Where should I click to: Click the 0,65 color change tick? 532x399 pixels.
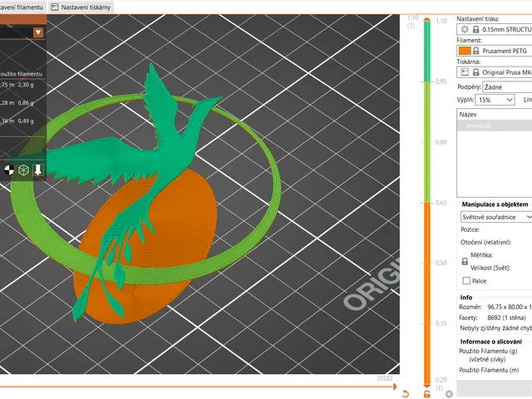(441, 203)
